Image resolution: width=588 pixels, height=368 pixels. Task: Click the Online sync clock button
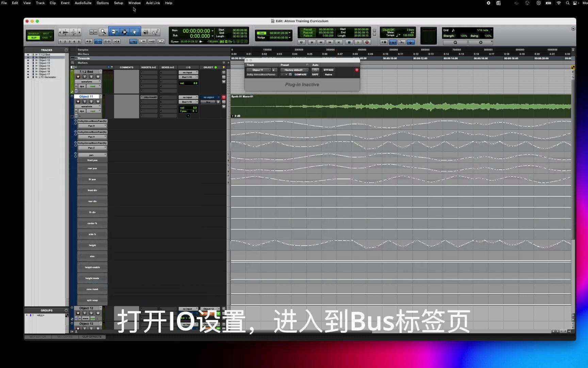click(301, 42)
